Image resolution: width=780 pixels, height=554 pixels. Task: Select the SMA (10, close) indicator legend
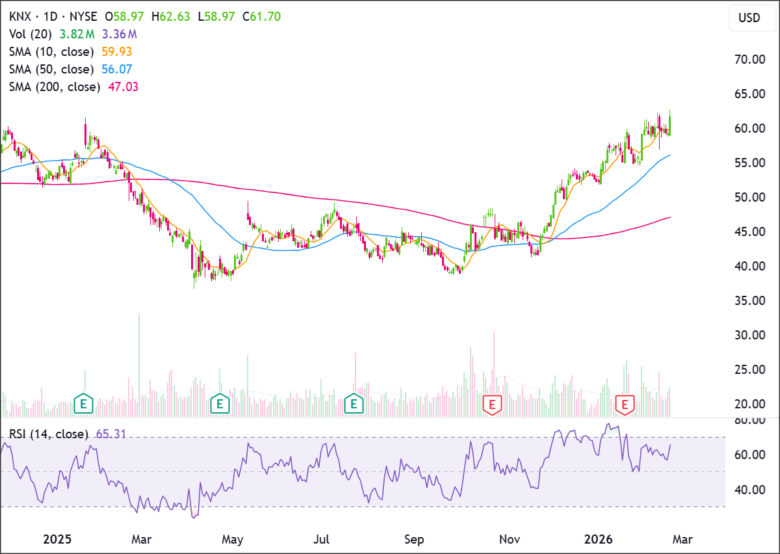pyautogui.click(x=50, y=52)
